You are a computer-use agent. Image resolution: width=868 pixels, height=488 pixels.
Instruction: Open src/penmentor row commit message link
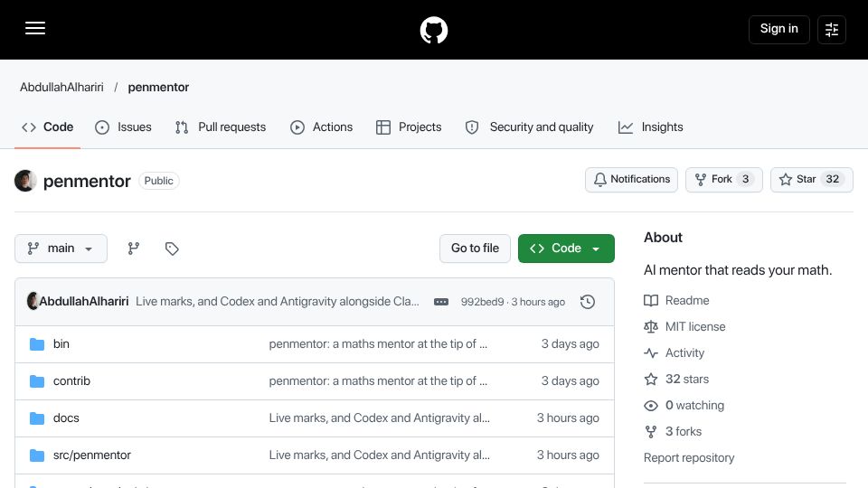379,455
